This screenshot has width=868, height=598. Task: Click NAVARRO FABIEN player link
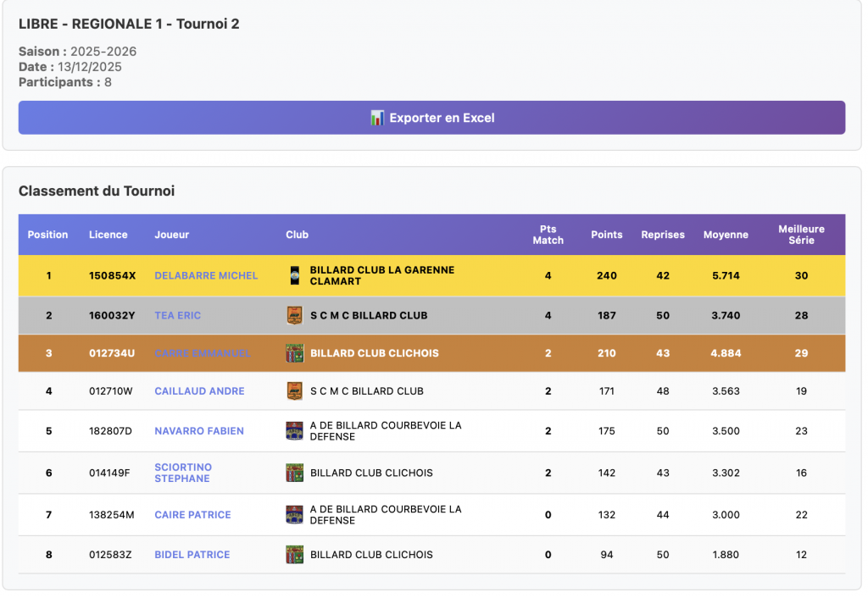[x=199, y=431]
